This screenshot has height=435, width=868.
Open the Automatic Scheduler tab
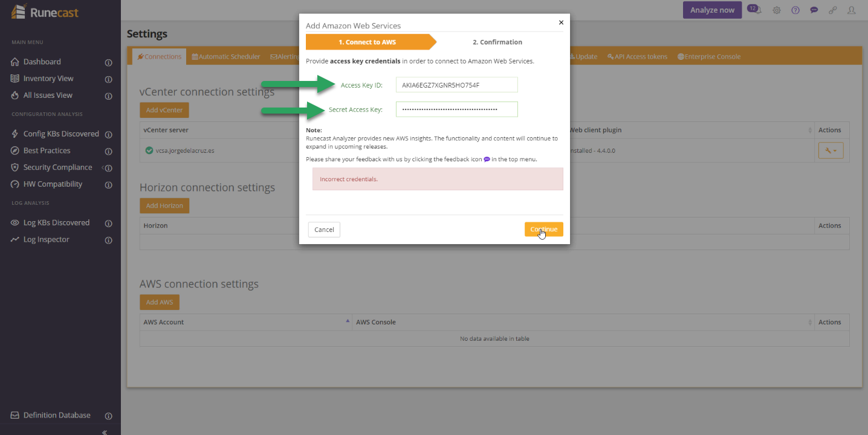tap(226, 57)
